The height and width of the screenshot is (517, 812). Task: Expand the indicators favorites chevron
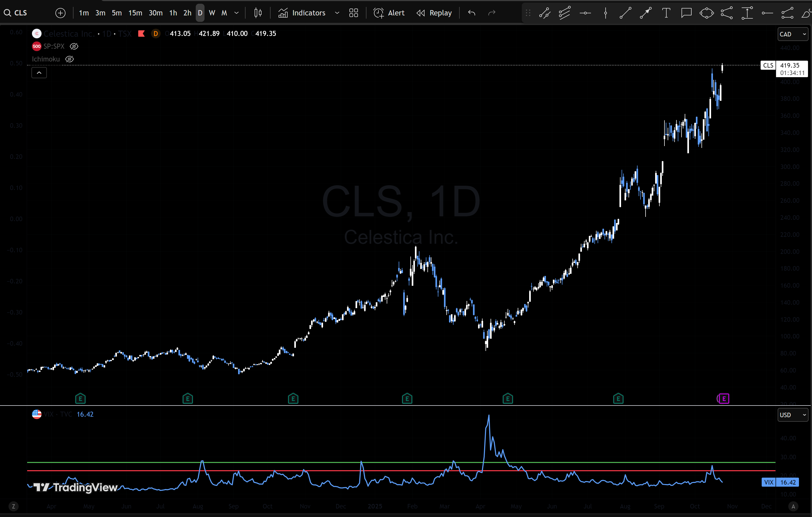(x=337, y=13)
